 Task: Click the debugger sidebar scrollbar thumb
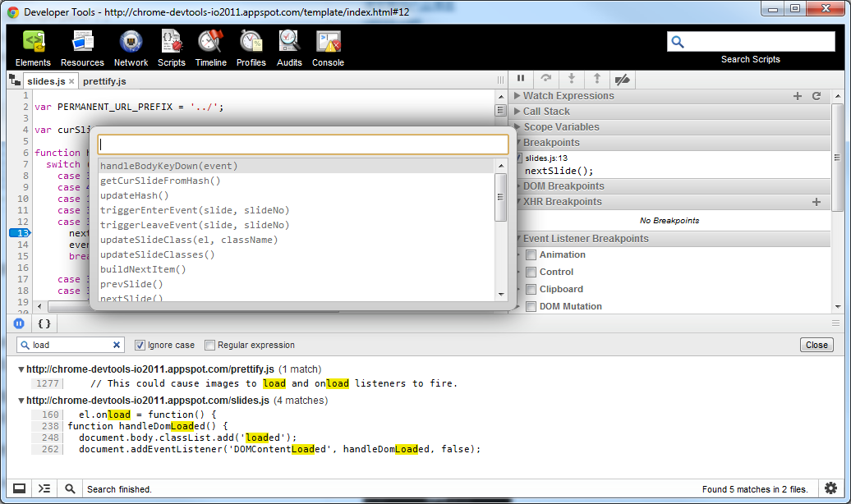pos(837,158)
